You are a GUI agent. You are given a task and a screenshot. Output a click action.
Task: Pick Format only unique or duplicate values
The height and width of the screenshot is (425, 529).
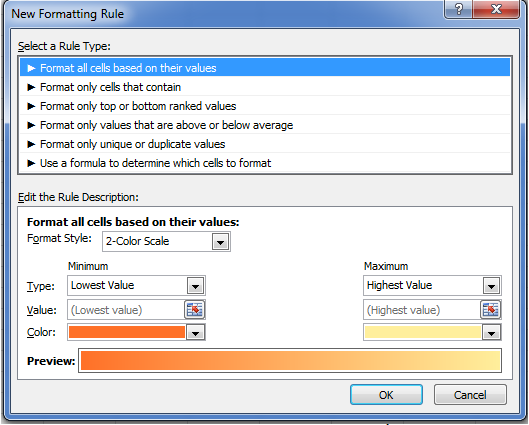point(265,144)
